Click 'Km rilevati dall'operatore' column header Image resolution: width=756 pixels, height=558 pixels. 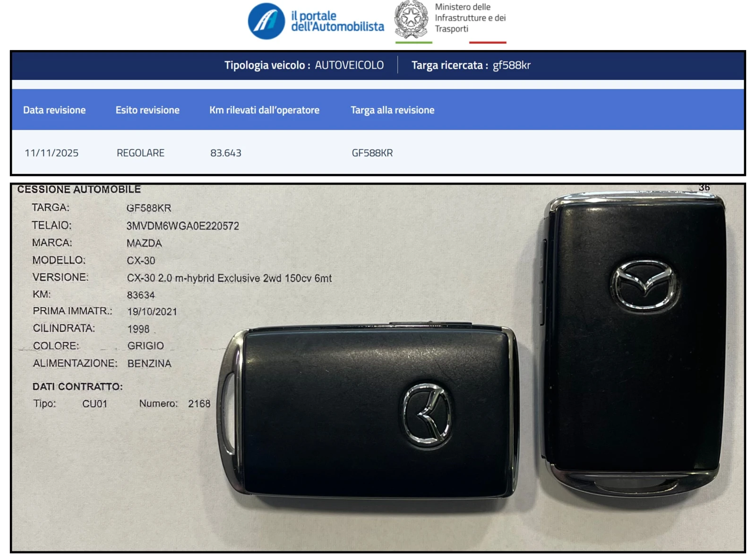tap(264, 110)
